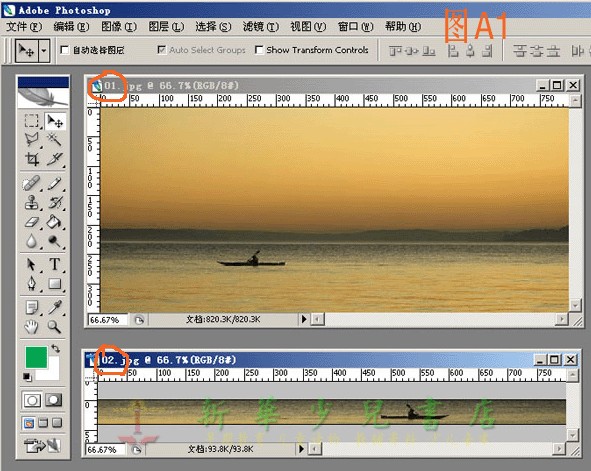The height and width of the screenshot is (471, 591).
Task: Open the tool preset picker dropdown arrow
Action: coord(44,50)
